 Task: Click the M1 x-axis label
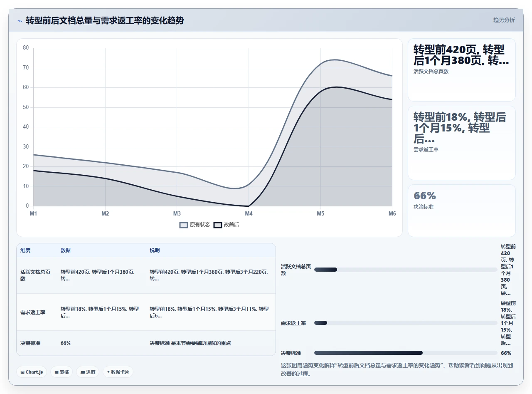[x=33, y=213]
